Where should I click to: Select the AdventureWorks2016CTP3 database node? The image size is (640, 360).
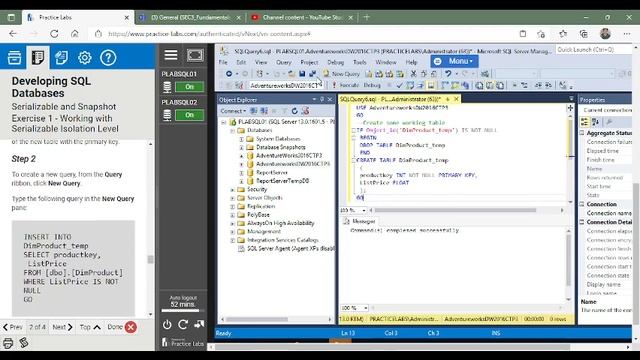pos(289,156)
